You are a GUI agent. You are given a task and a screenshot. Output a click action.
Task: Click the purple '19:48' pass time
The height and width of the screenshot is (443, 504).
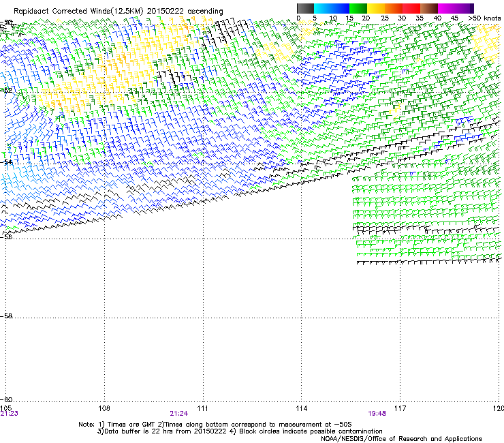(377, 414)
